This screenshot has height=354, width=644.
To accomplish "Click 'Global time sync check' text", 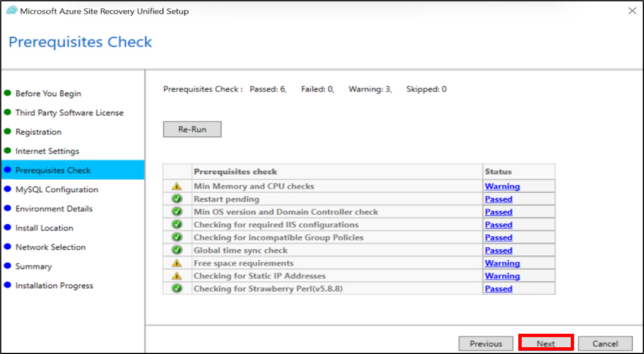I will [x=241, y=250].
